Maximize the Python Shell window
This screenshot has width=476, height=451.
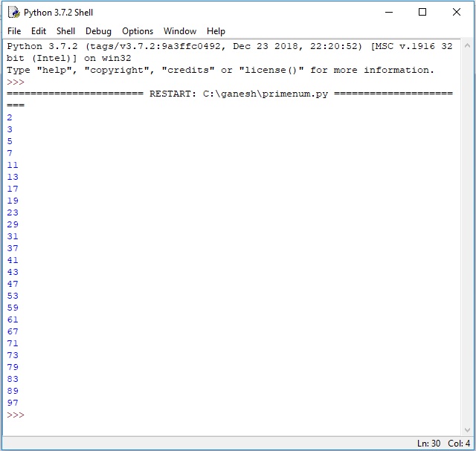(x=422, y=12)
